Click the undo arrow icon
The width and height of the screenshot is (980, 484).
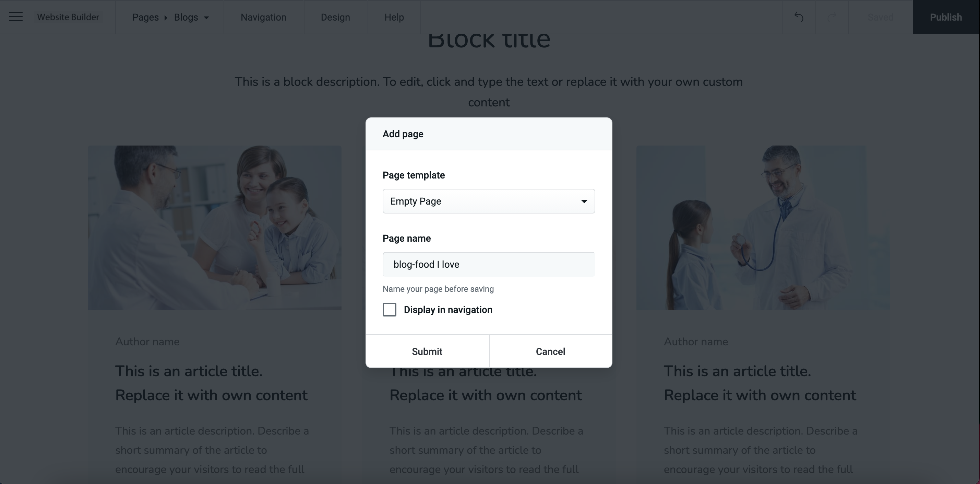click(x=799, y=17)
